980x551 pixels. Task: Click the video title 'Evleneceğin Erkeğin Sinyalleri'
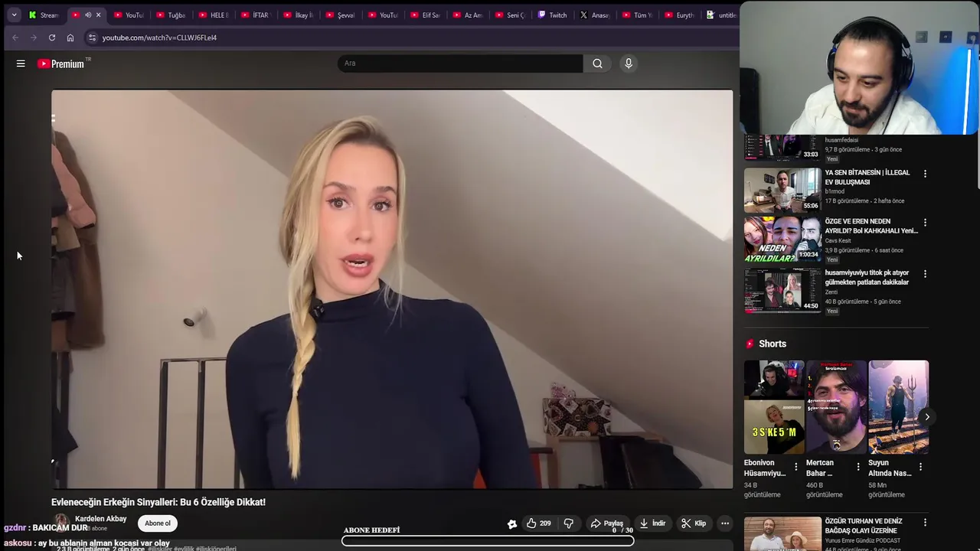click(x=158, y=502)
